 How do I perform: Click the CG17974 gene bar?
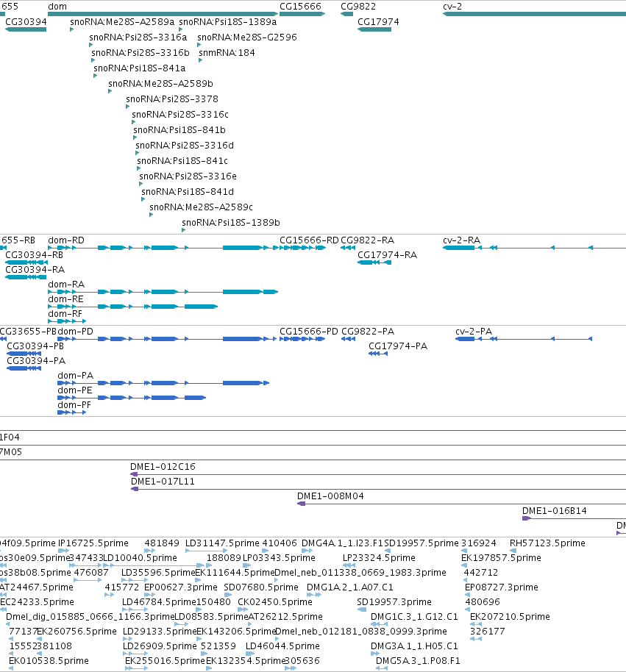[x=374, y=29]
